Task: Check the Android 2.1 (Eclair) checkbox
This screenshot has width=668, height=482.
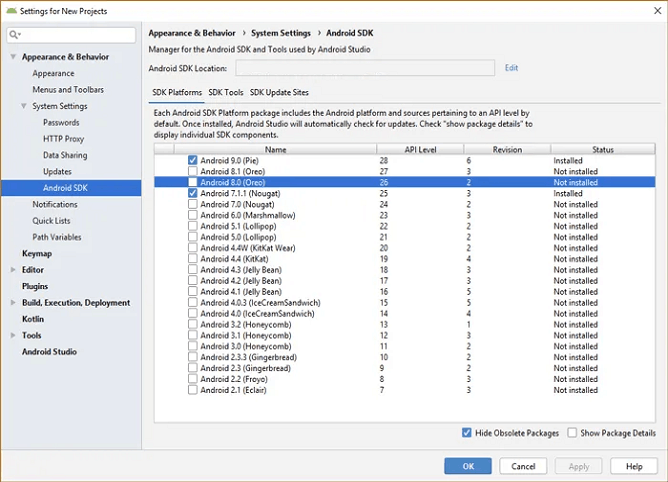Action: pos(193,390)
